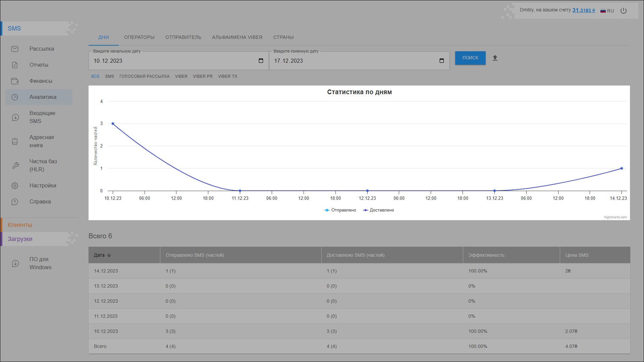Screen dimensions: 644x362
Task: Switch to the ОПЕРАТОРЫ tab
Action: point(139,37)
